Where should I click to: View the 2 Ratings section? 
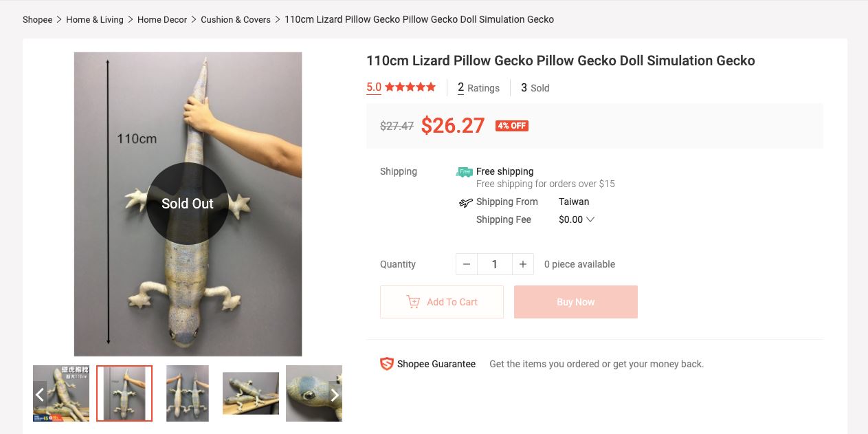tap(478, 88)
